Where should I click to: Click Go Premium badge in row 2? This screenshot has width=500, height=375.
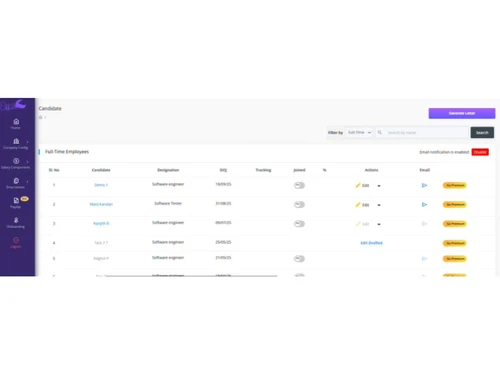[455, 205]
